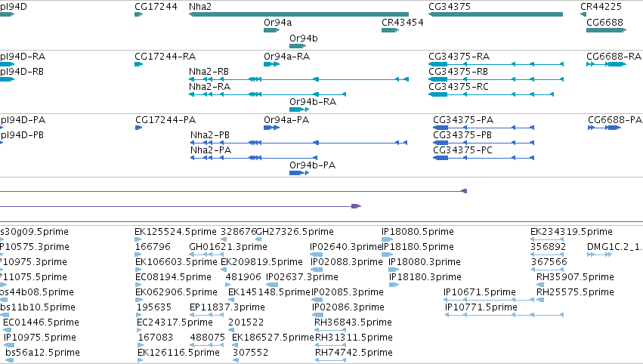Select the CG34375-RA transcript label

459,57
